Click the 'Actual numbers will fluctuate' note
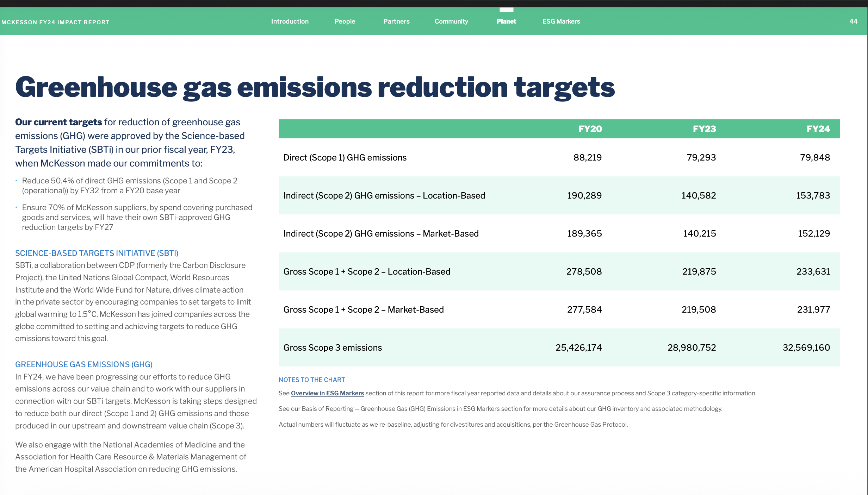The height and width of the screenshot is (495, 868). pyautogui.click(x=453, y=425)
